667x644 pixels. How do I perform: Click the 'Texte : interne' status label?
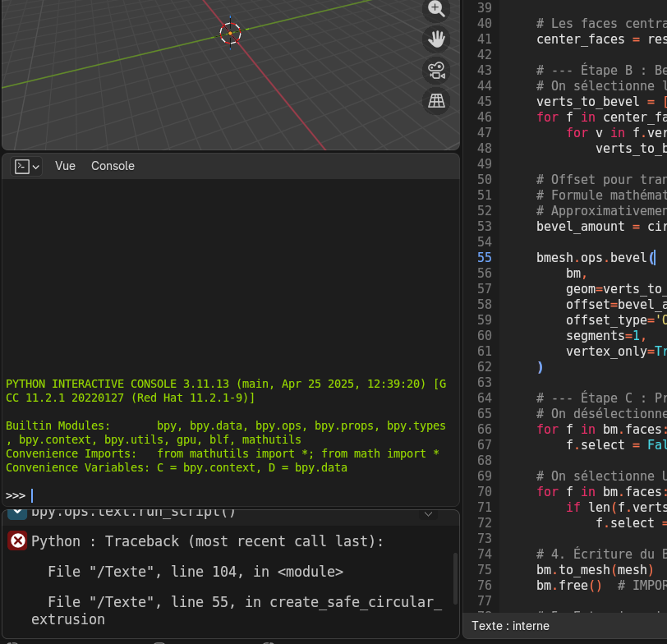tap(511, 626)
